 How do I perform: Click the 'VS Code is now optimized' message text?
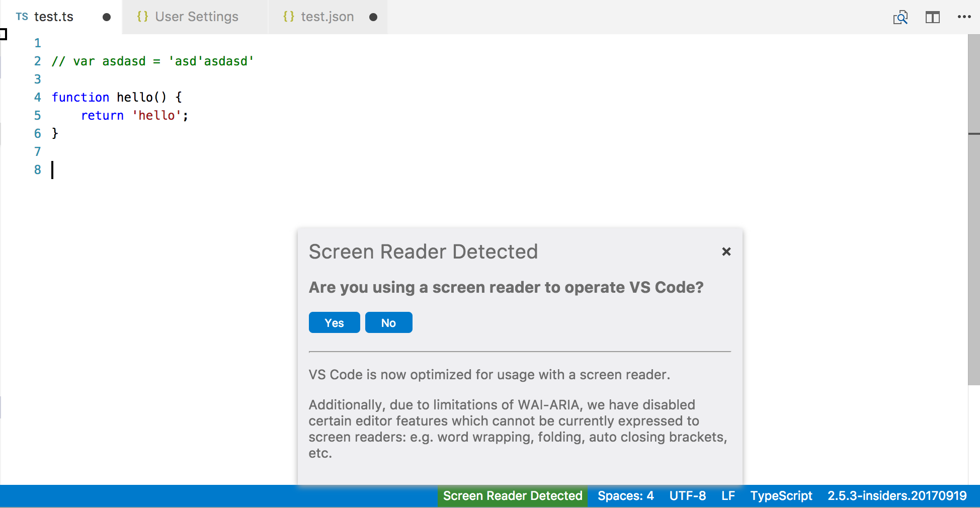[489, 375]
